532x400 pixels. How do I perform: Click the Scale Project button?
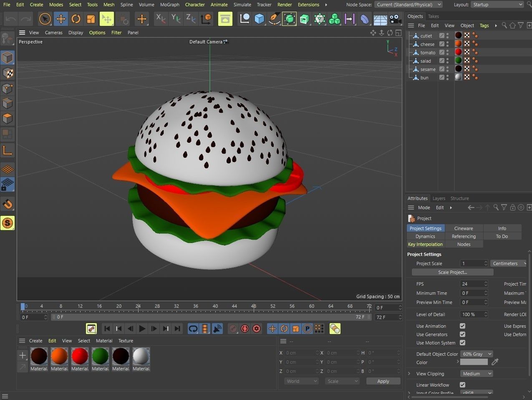point(452,272)
